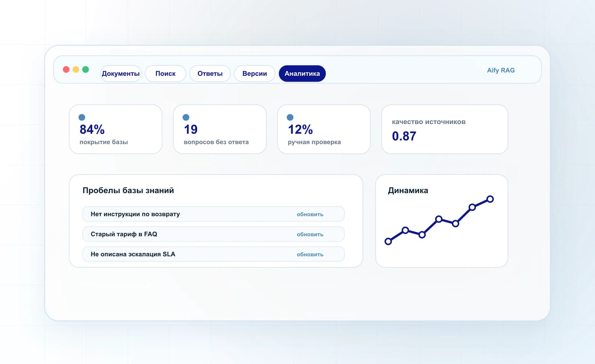Click the third point of Динамика chart

coord(422,235)
